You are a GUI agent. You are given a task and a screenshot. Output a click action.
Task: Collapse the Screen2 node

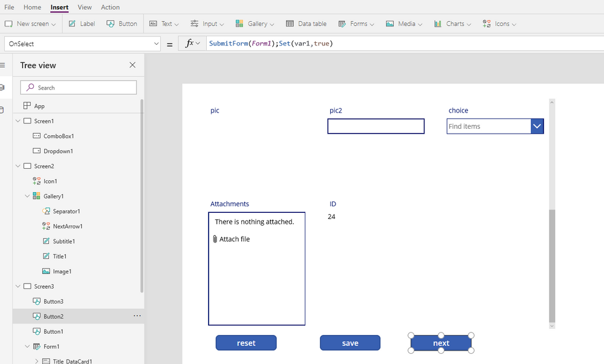(18, 166)
